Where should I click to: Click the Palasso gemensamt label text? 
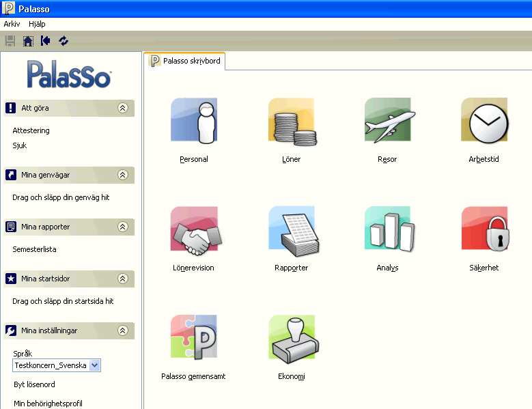coord(193,376)
